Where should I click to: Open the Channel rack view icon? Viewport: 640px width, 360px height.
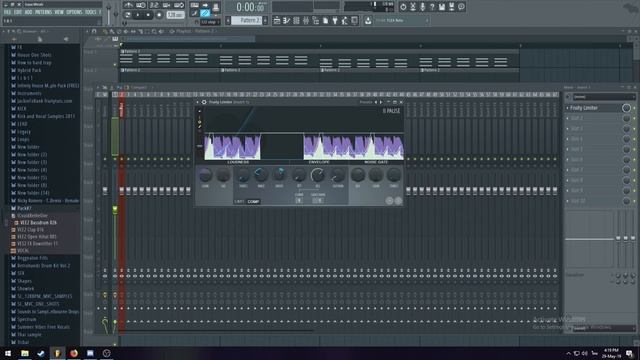click(296, 20)
